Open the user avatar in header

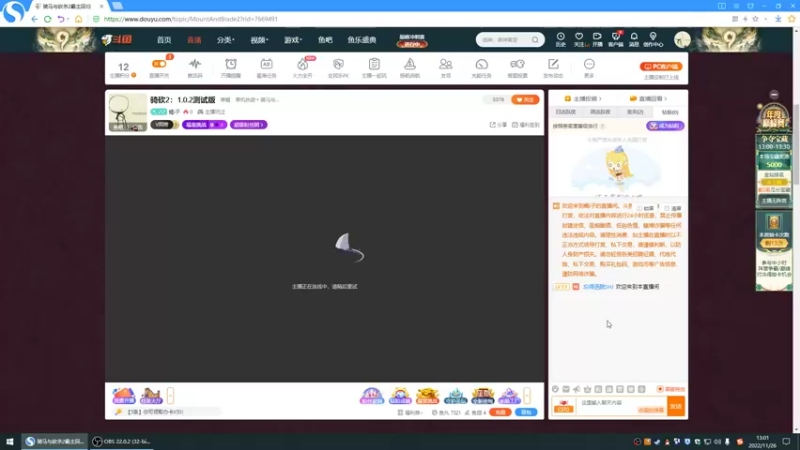pyautogui.click(x=682, y=40)
